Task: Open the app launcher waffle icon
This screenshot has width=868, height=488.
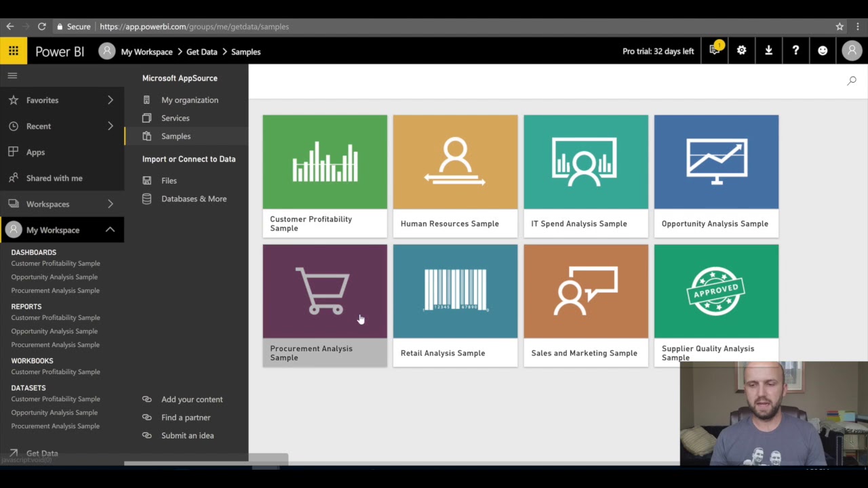Action: pos(14,51)
